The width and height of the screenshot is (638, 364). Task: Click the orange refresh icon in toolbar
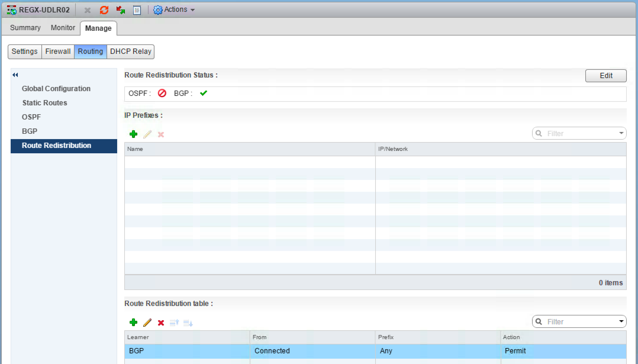[x=104, y=10]
